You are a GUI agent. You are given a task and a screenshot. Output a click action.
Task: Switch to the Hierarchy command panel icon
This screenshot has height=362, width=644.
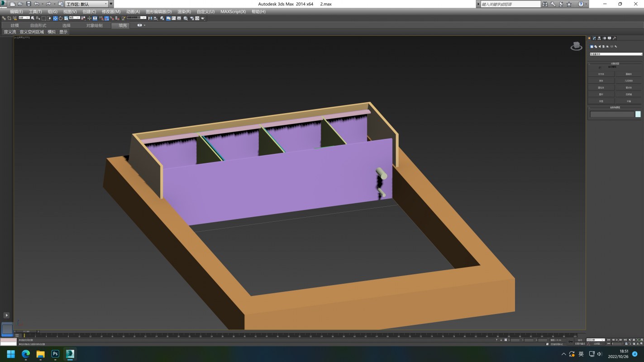[x=599, y=38]
